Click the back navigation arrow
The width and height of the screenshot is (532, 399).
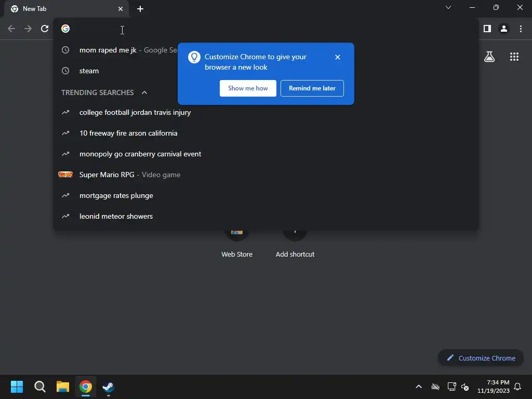11,29
